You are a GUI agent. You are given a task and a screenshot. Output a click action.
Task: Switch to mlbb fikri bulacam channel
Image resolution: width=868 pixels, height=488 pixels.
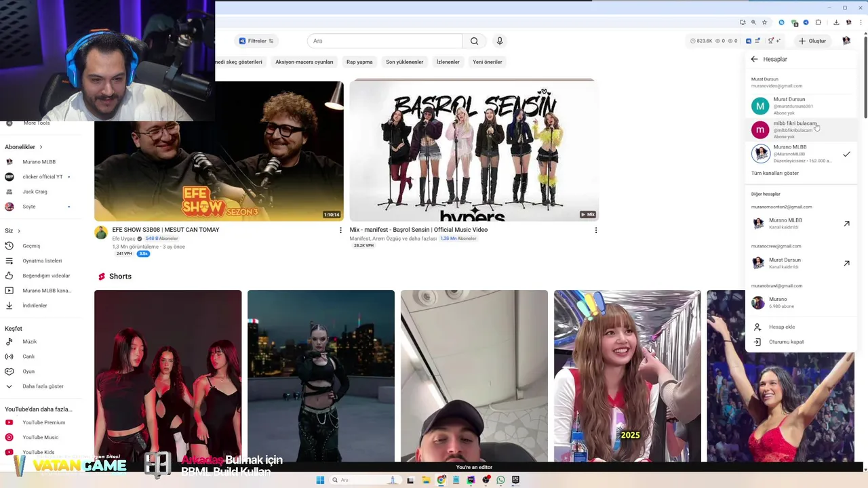coord(801,129)
